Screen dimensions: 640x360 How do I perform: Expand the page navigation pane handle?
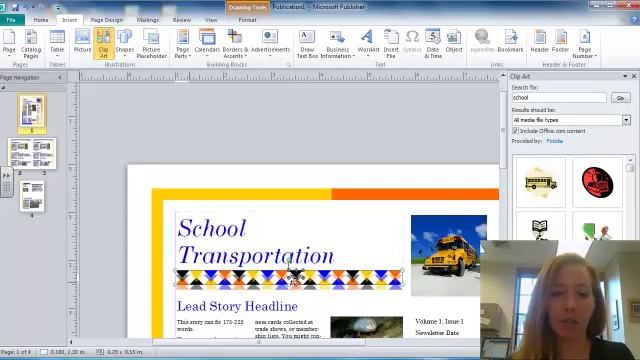(x=7, y=182)
